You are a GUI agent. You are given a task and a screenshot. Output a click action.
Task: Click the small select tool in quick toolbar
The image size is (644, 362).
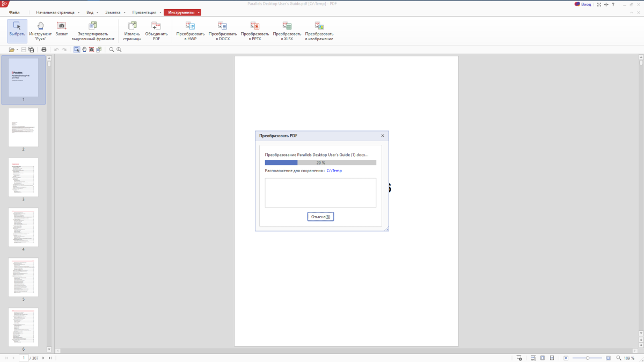click(77, 49)
